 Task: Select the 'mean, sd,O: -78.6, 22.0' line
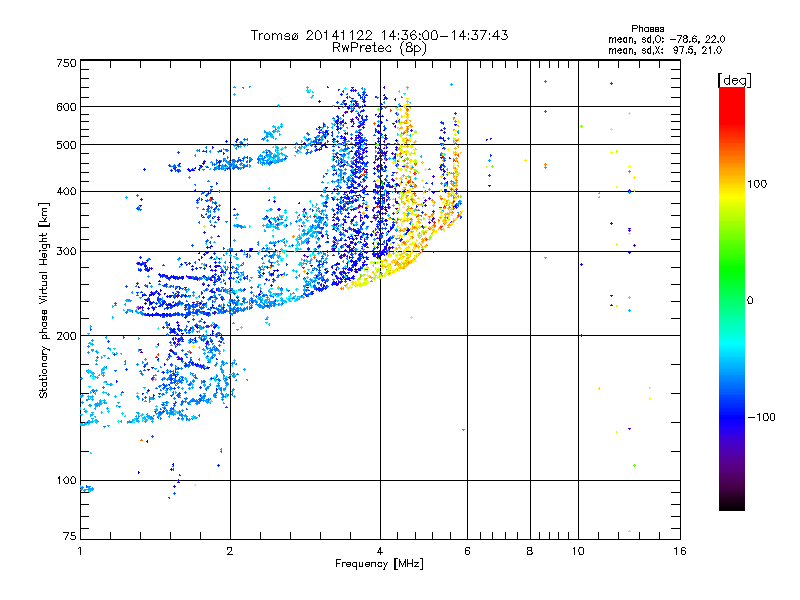click(x=666, y=39)
